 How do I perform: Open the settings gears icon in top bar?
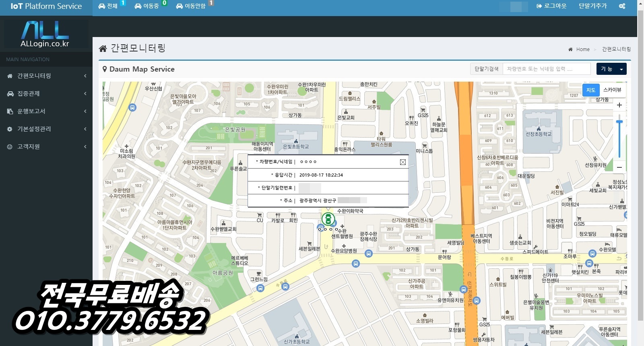[622, 6]
